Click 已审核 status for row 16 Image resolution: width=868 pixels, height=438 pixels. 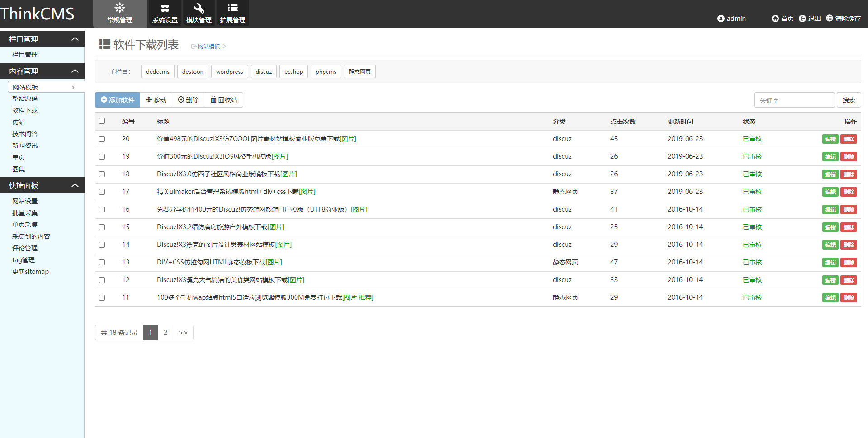752,210
